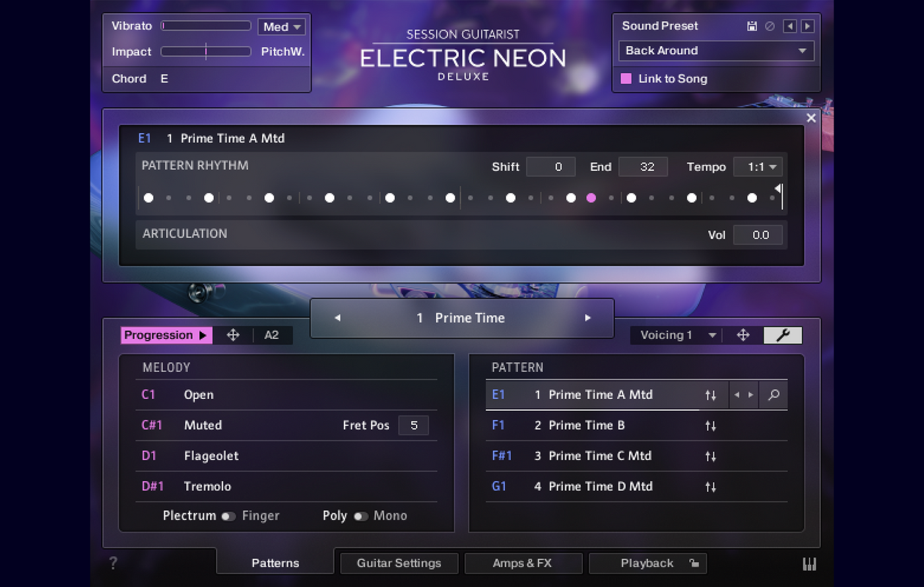Click the first rhythm step dot
The image size is (924, 587).
(x=148, y=198)
